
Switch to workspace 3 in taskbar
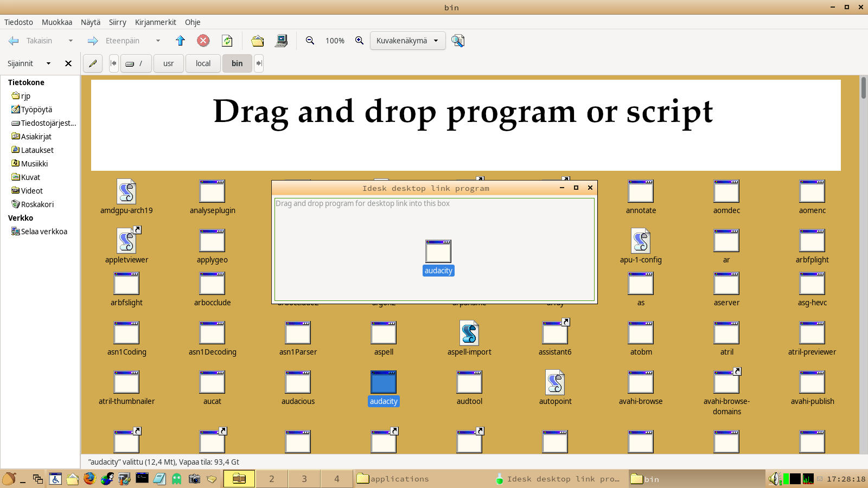(x=304, y=479)
